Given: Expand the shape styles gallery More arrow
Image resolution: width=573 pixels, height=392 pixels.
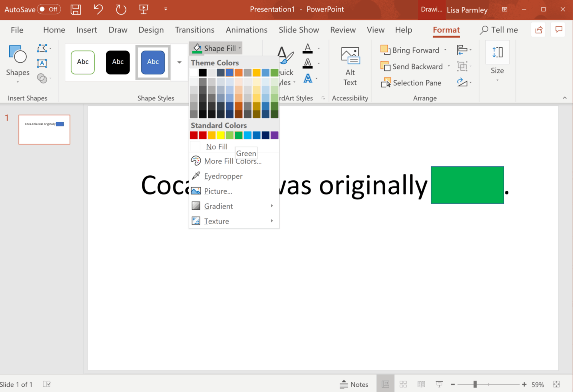Looking at the screenshot, I should (x=179, y=62).
